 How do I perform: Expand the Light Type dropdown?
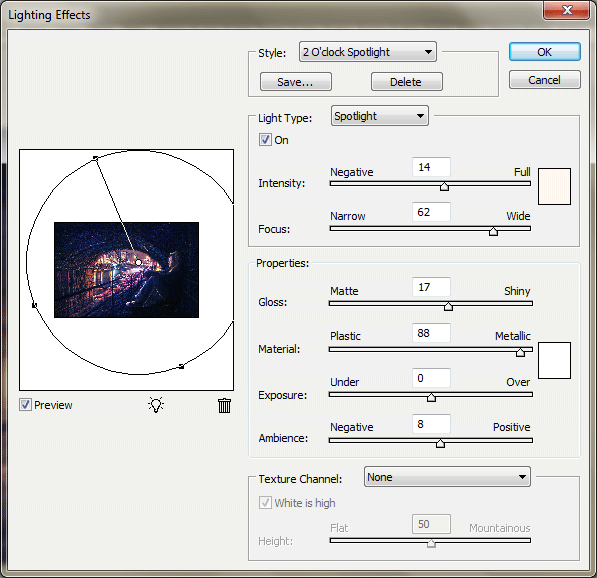click(380, 116)
